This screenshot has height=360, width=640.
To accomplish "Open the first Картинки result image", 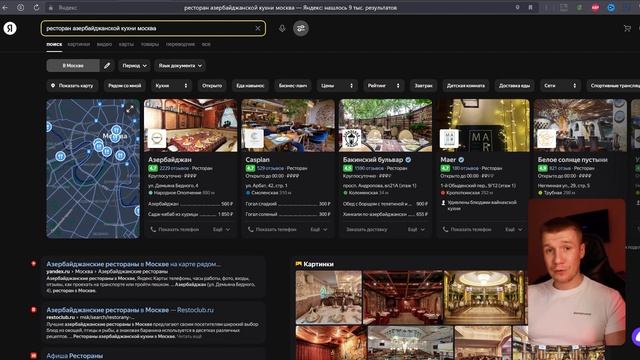I will (x=329, y=297).
